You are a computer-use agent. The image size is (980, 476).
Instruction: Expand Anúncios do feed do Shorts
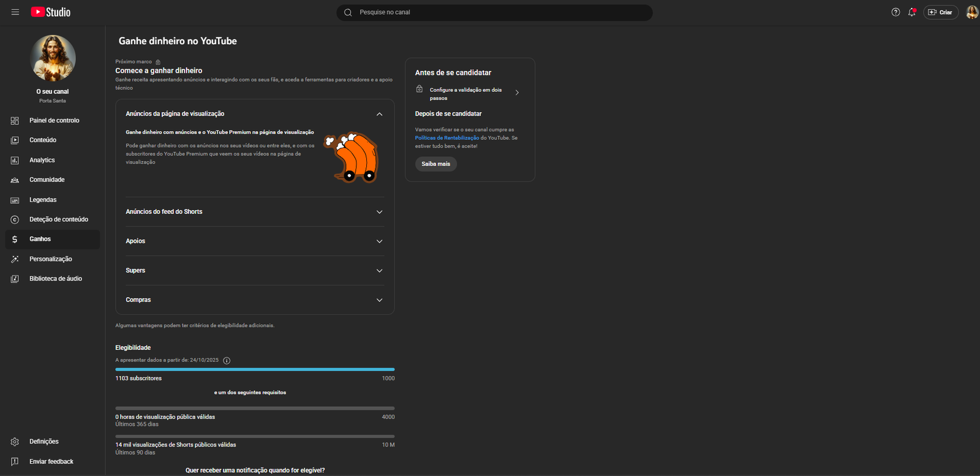[x=379, y=212]
